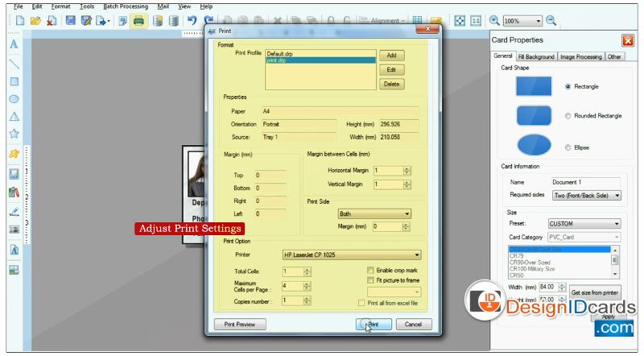Open the File menu
Viewport: 644px width, 356px height.
coord(18,6)
